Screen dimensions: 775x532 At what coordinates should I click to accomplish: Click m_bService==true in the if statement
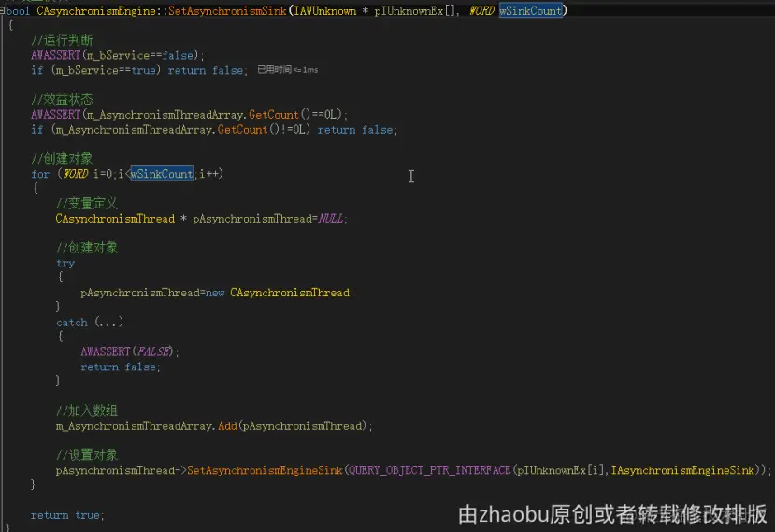[106, 70]
